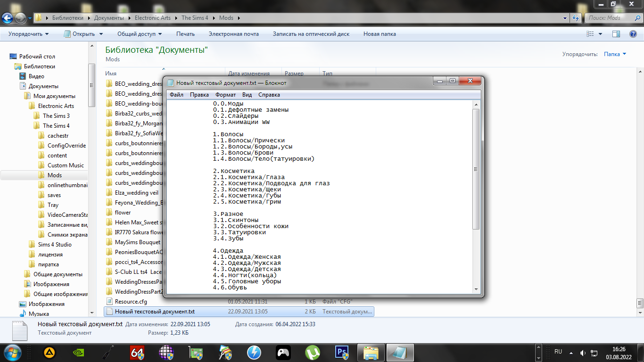Open AIDA64 from the taskbar

pos(137,352)
